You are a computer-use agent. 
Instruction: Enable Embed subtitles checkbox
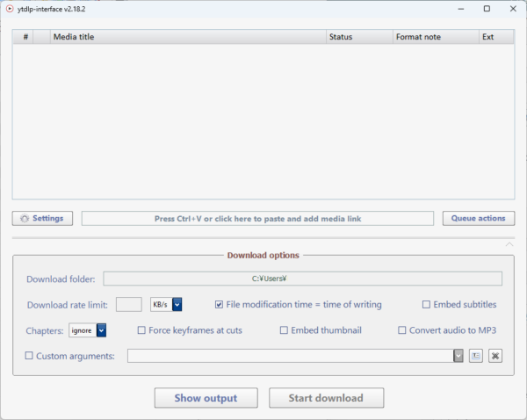(x=426, y=305)
